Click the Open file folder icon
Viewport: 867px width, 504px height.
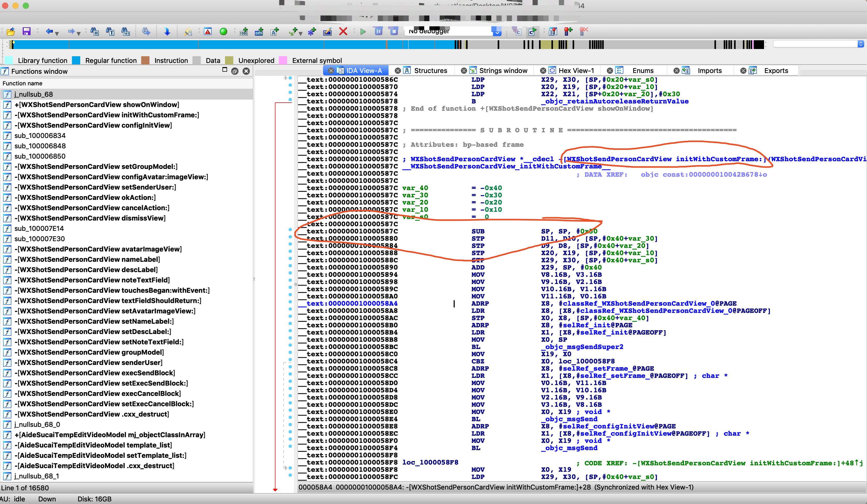point(11,32)
